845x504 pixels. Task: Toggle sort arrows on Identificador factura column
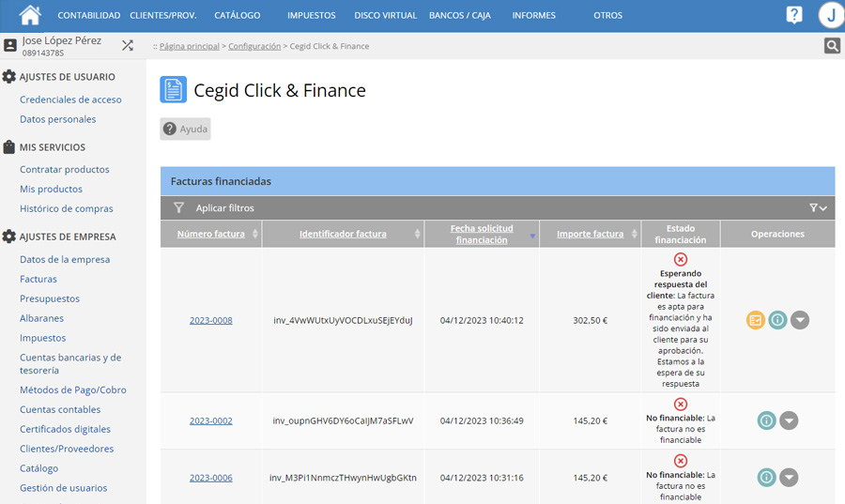(x=417, y=234)
